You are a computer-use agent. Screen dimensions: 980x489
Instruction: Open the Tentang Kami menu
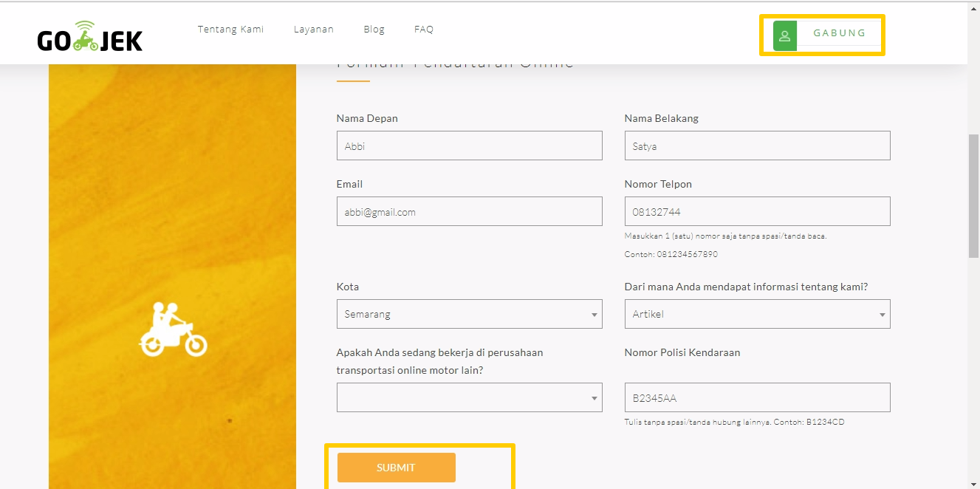pyautogui.click(x=230, y=29)
